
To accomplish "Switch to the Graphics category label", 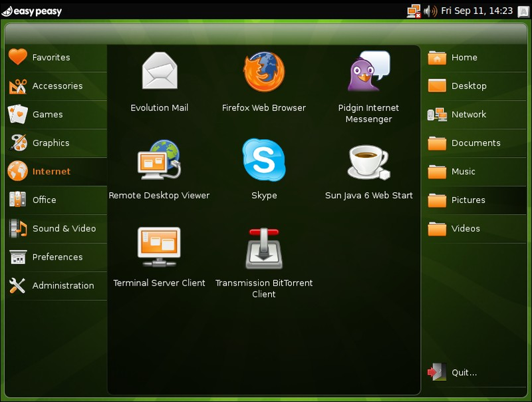I will pos(51,143).
